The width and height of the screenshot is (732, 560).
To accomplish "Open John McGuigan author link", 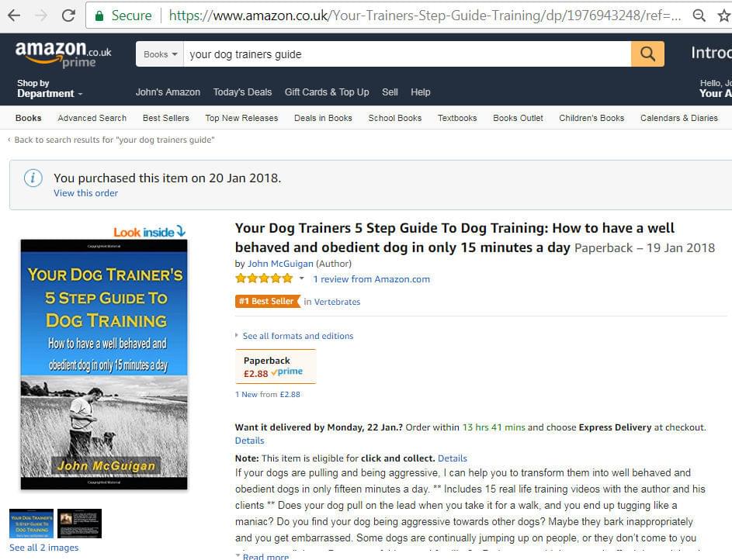I will [x=280, y=264].
